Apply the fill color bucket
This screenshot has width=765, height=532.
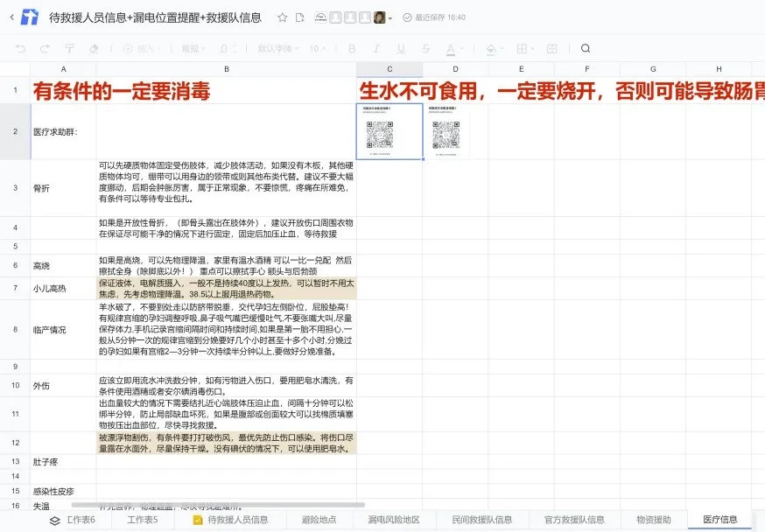[x=491, y=49]
